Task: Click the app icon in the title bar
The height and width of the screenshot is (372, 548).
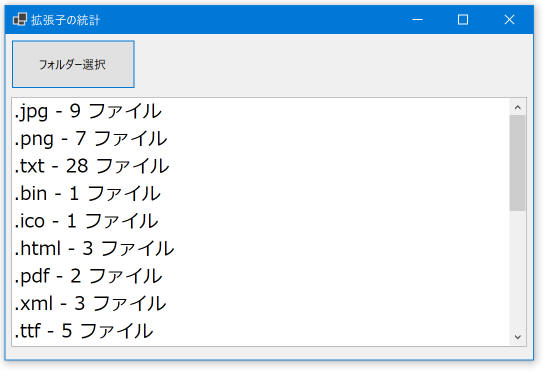Action: coord(20,19)
